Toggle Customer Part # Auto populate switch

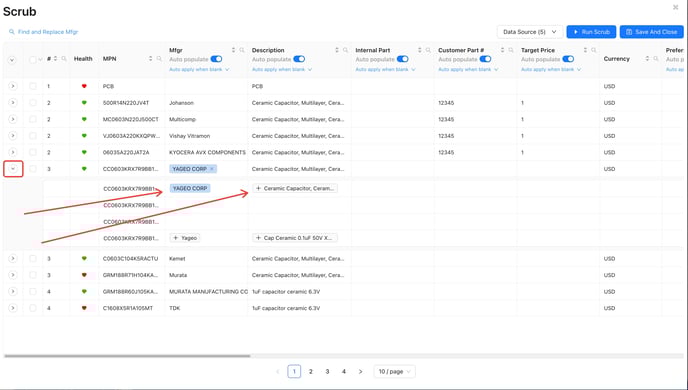pos(485,59)
